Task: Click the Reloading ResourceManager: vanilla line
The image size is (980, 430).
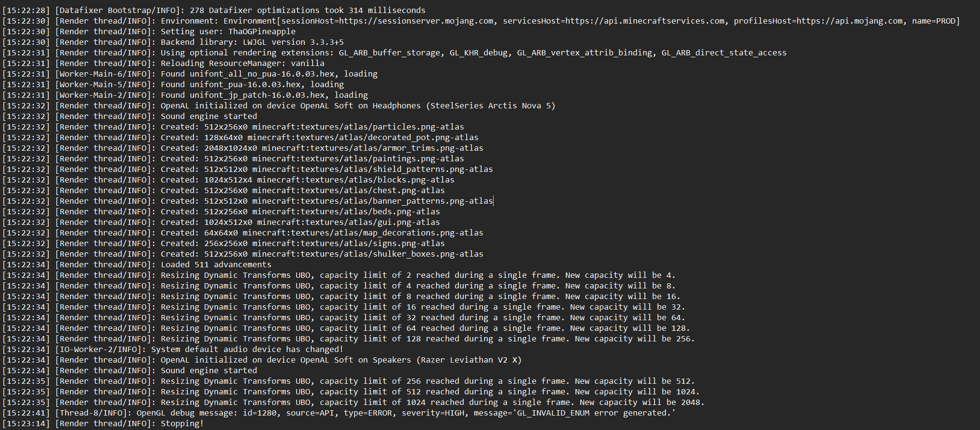Action: pyautogui.click(x=242, y=64)
